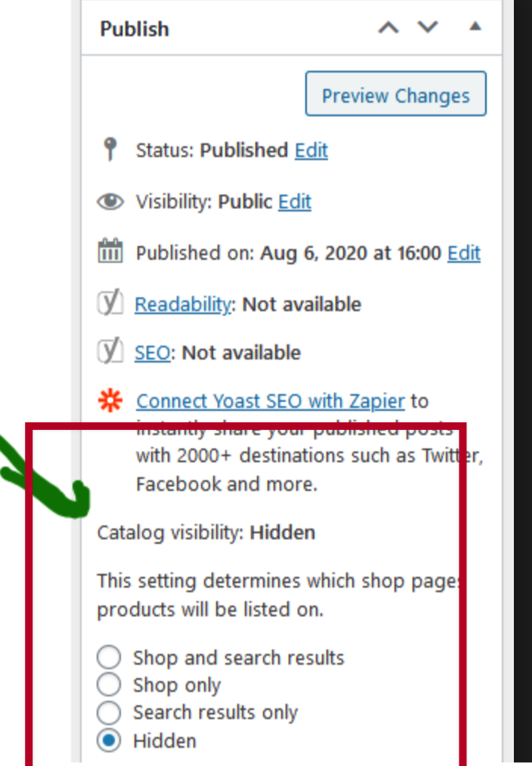Open the Readability link

pyautogui.click(x=183, y=305)
